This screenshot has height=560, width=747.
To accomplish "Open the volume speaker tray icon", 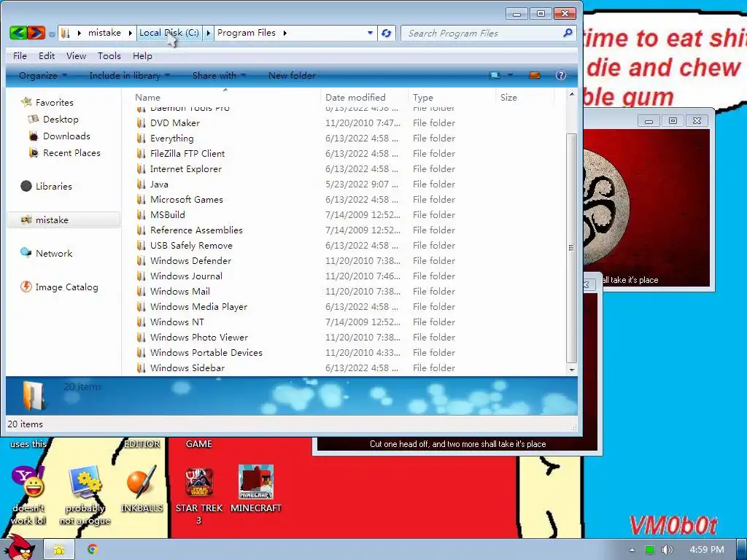I will 667,550.
